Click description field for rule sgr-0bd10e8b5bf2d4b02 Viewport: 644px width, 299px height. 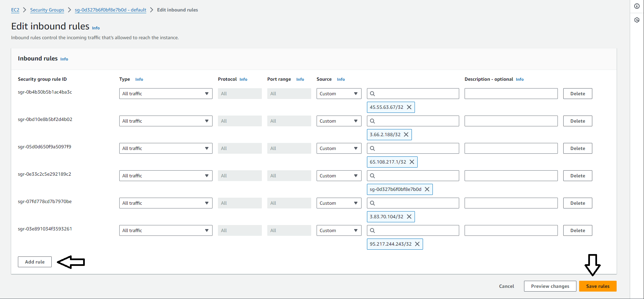(x=511, y=121)
